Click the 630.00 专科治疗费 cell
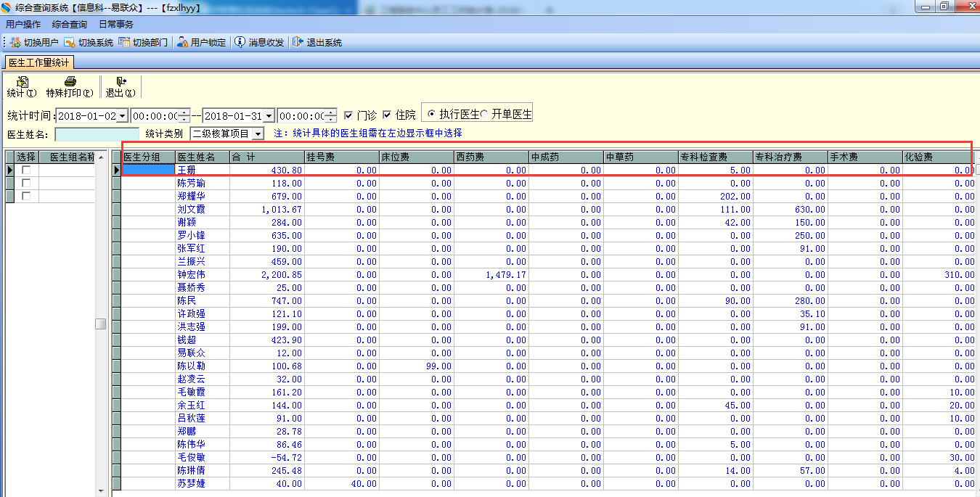Image resolution: width=980 pixels, height=497 pixels. tap(791, 210)
